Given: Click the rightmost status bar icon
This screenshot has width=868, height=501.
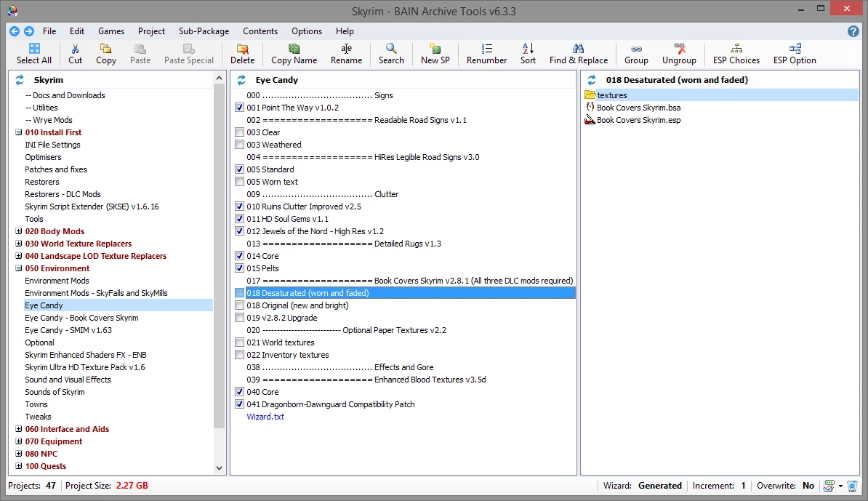Looking at the screenshot, I should coord(853,486).
